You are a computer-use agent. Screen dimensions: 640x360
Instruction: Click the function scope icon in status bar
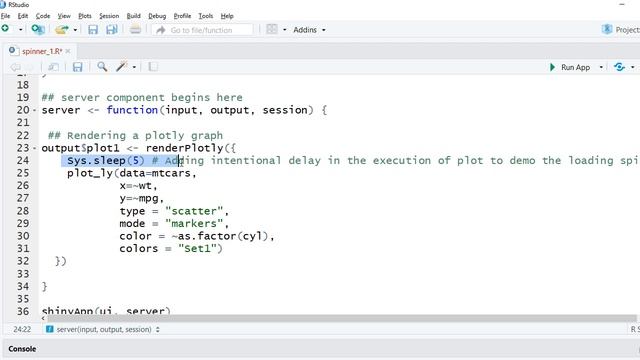[50, 329]
